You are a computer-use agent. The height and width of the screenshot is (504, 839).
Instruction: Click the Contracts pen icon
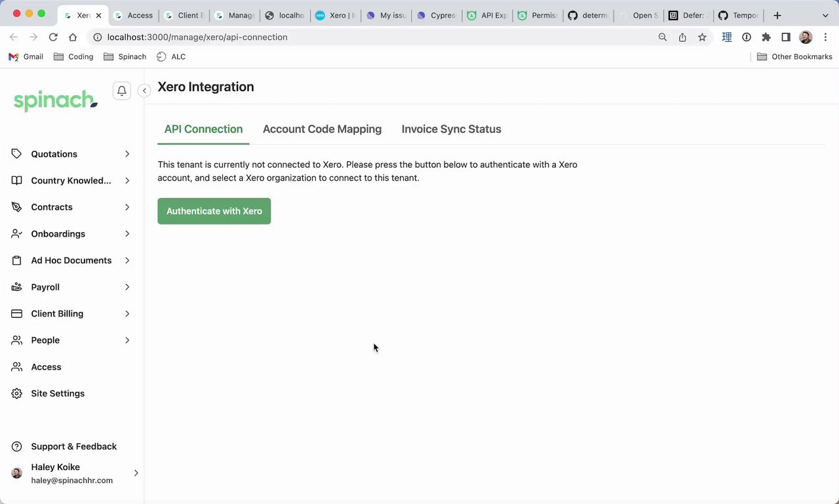[17, 207]
